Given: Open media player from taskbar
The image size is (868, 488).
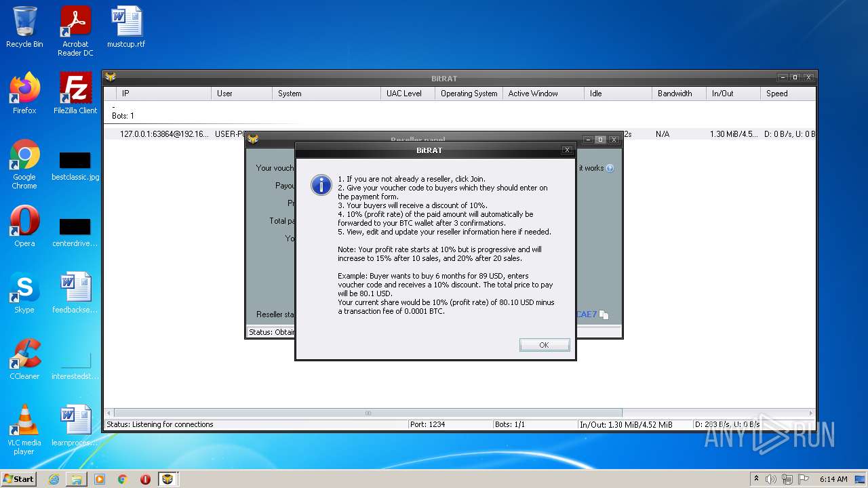Looking at the screenshot, I should [100, 479].
